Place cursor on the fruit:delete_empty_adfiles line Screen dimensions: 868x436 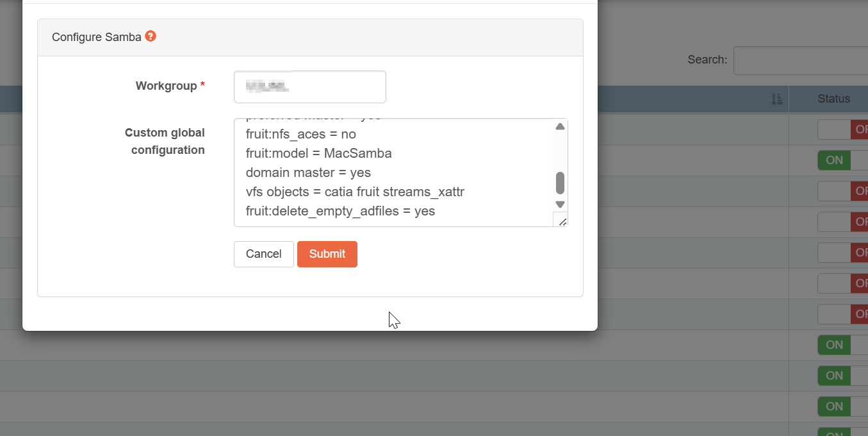pos(340,211)
